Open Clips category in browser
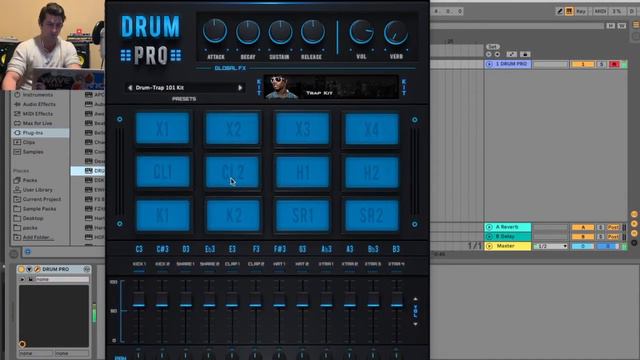 tap(29, 142)
